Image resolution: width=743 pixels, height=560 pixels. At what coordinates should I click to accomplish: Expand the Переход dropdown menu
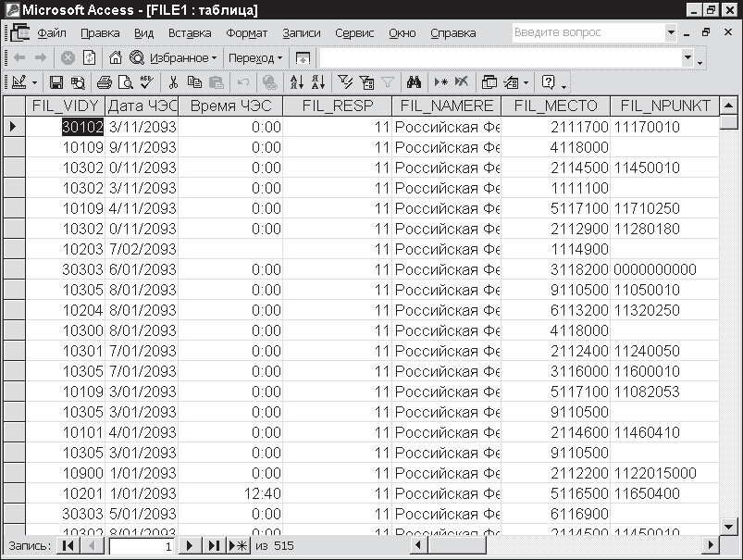point(255,57)
